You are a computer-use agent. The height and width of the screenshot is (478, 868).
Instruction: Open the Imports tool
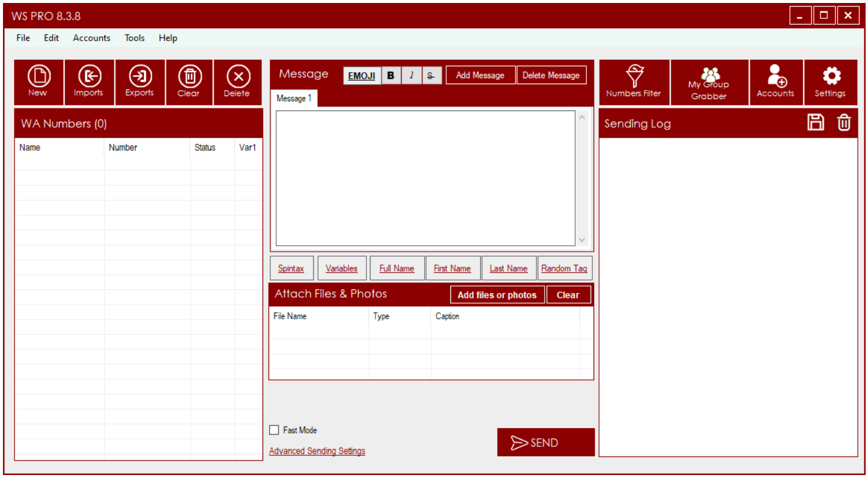[x=89, y=82]
